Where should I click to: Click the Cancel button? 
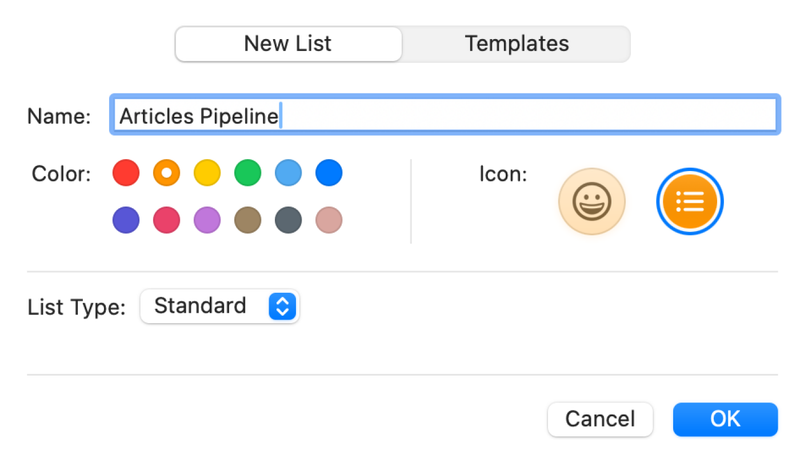pyautogui.click(x=600, y=419)
